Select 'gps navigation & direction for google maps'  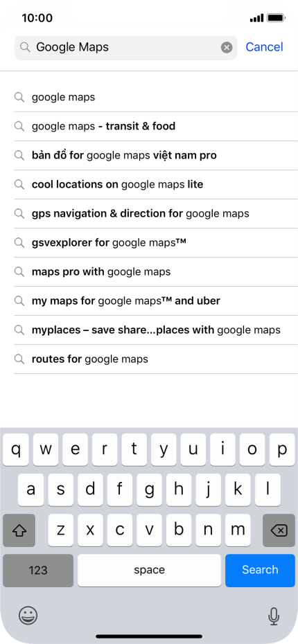[x=156, y=213]
